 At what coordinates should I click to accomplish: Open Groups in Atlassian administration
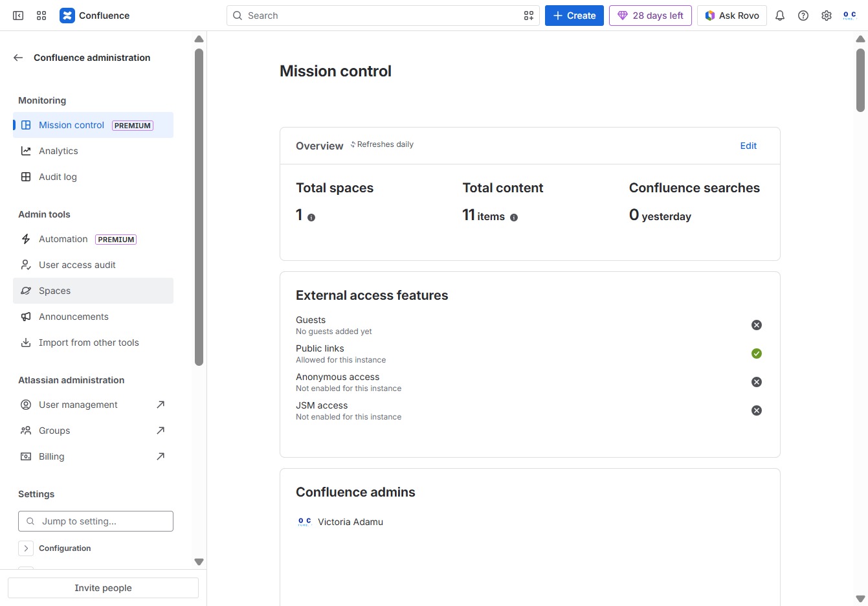tap(93, 431)
